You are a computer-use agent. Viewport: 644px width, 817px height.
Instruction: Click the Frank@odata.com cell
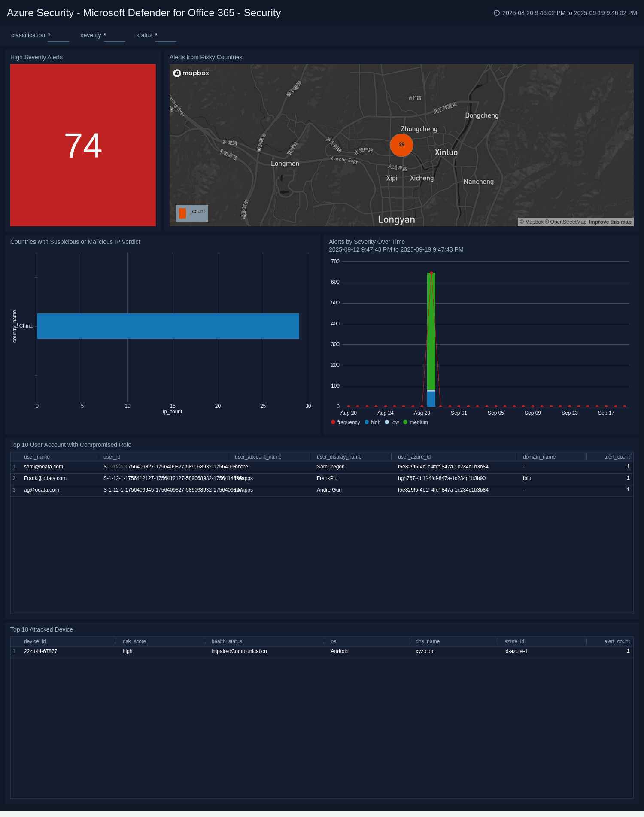click(x=45, y=478)
